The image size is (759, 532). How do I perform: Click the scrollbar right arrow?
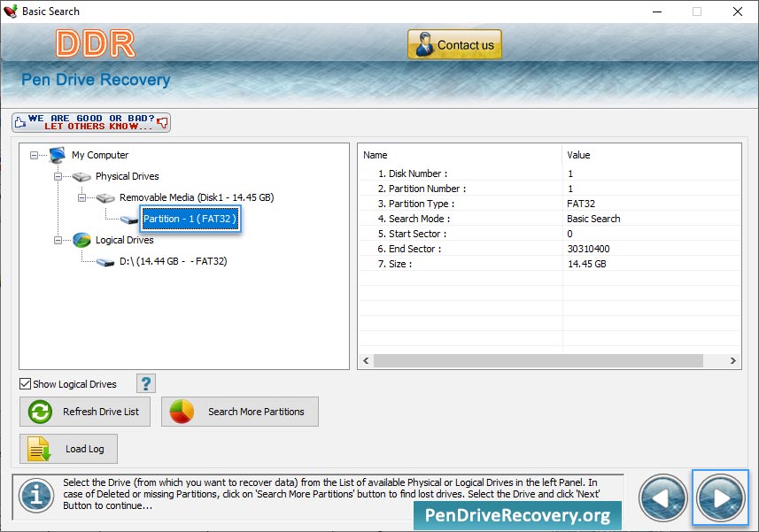[x=732, y=361]
